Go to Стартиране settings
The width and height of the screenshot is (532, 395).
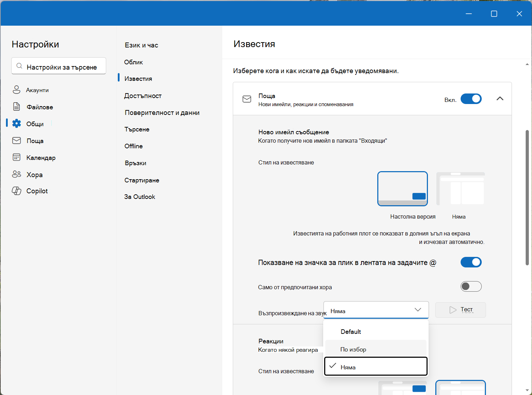point(142,180)
